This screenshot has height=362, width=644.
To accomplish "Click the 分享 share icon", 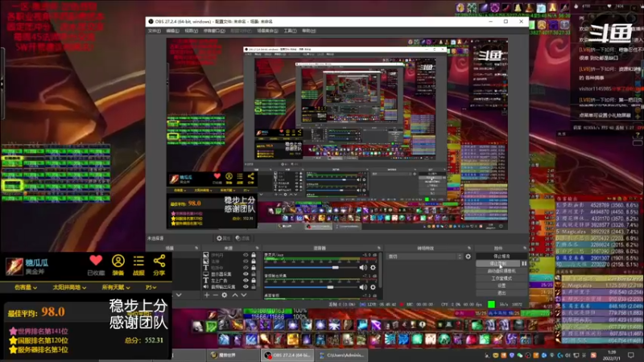I will 159,261.
